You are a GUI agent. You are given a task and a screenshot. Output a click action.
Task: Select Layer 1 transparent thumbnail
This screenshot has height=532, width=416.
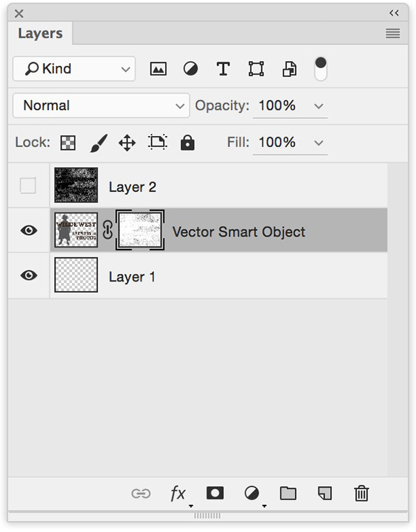tap(76, 275)
